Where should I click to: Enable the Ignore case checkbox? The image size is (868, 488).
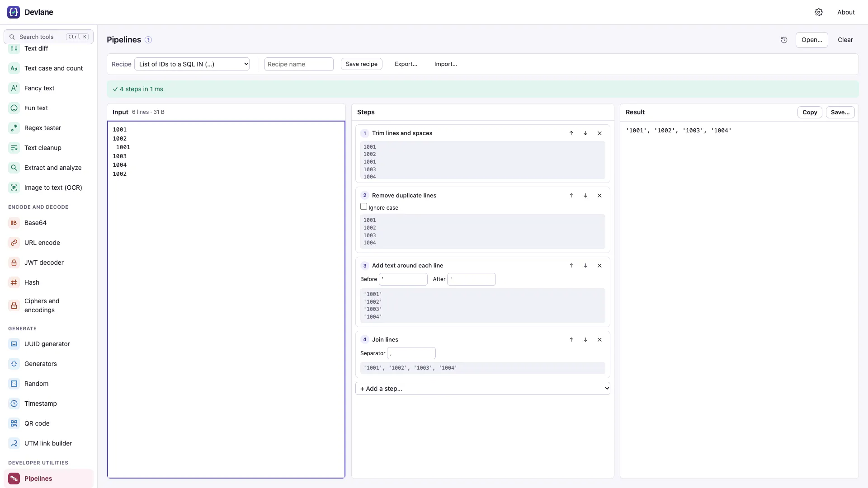point(363,206)
